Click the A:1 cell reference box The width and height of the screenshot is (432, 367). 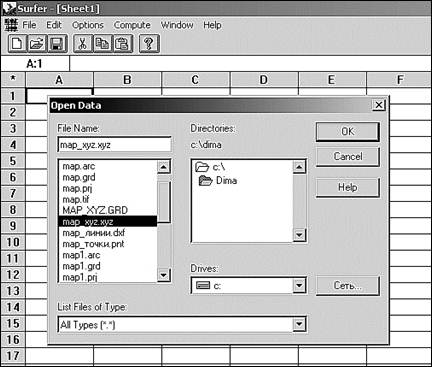(x=35, y=64)
